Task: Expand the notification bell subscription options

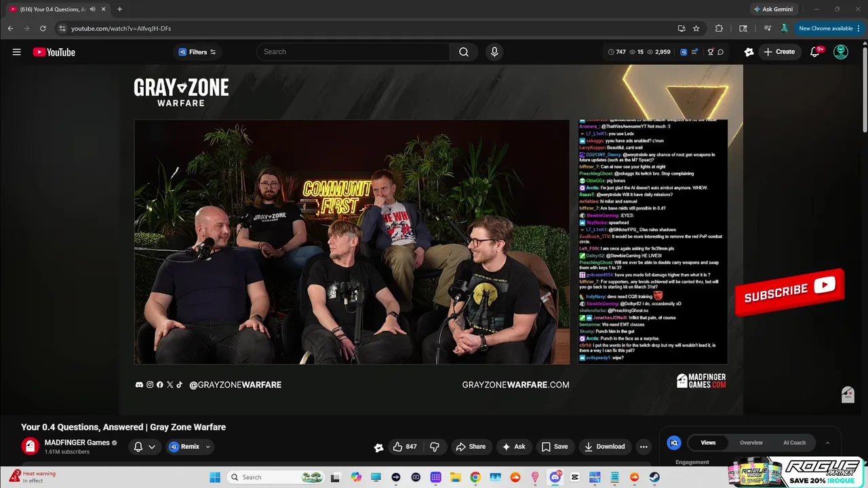Action: [x=152, y=447]
